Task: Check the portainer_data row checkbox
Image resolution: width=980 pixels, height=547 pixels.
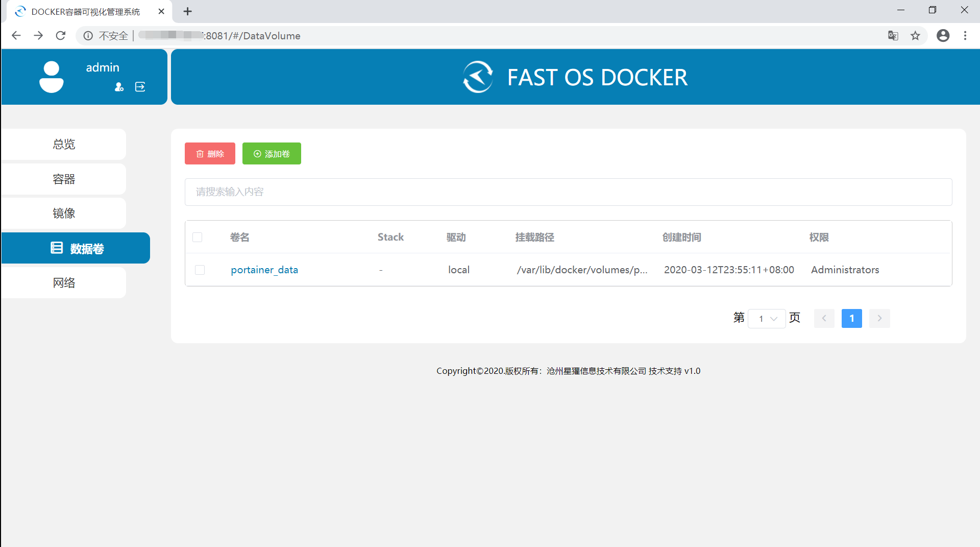Action: 200,270
